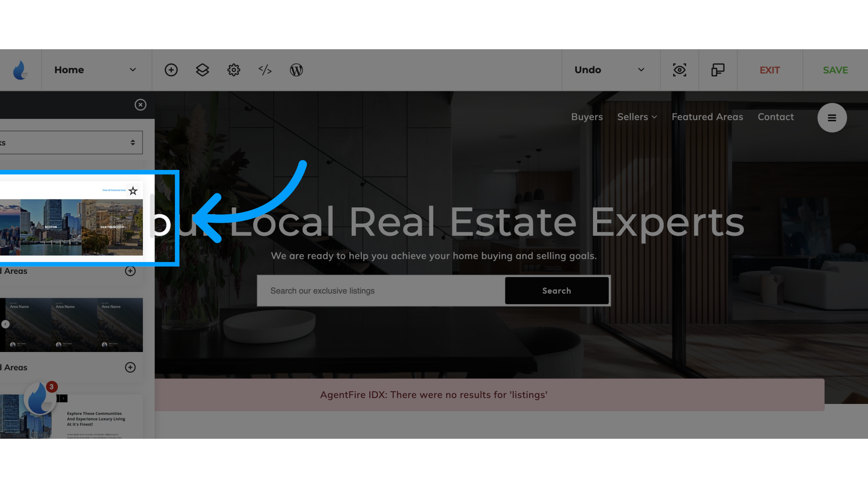Expand the Sellers navigation dropdown

tap(637, 116)
